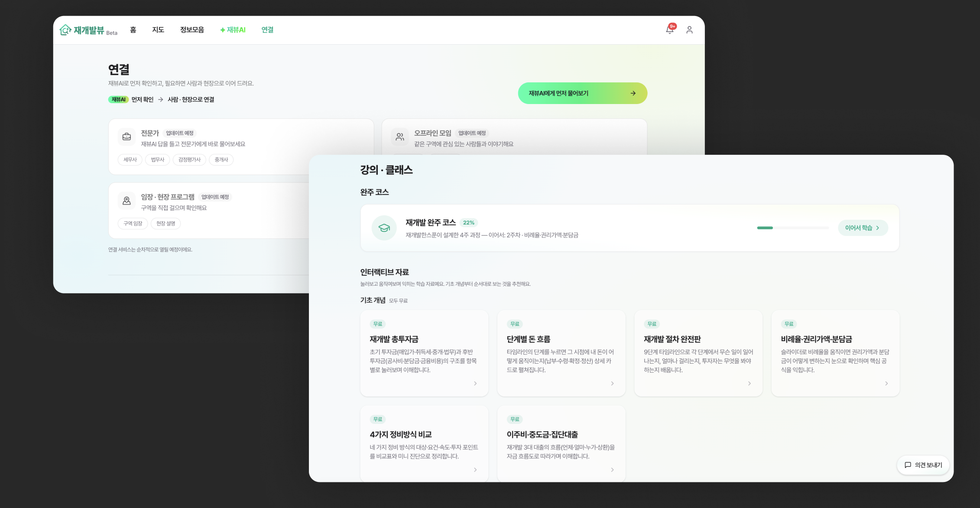This screenshot has width=980, height=508.
Task: Select the 현장 설명 tag chip
Action: click(x=165, y=223)
